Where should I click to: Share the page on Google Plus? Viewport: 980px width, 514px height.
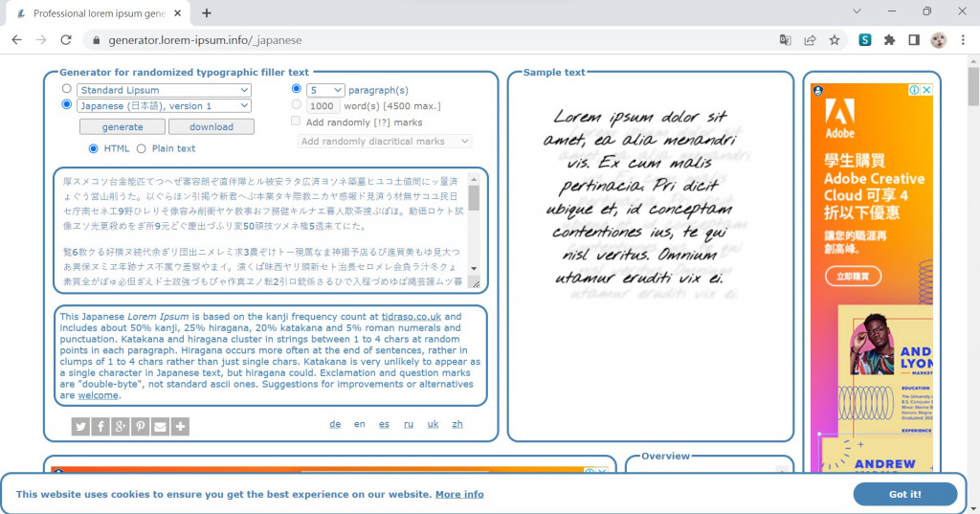(x=120, y=427)
